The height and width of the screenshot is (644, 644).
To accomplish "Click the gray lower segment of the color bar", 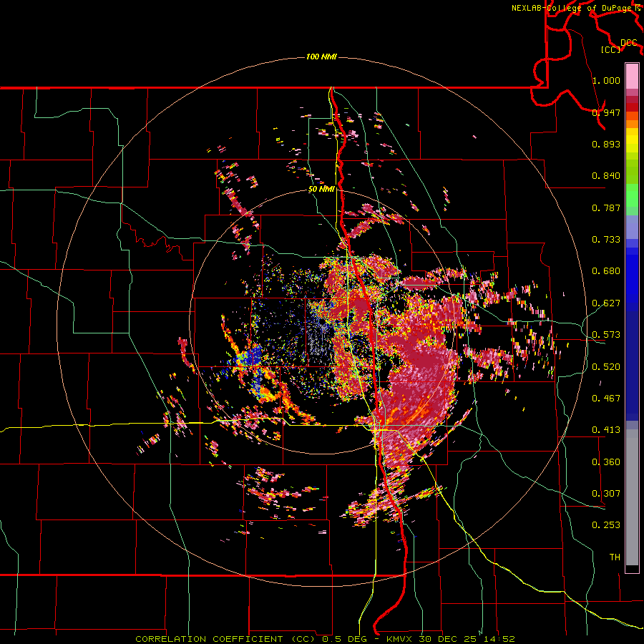I will 632,497.
